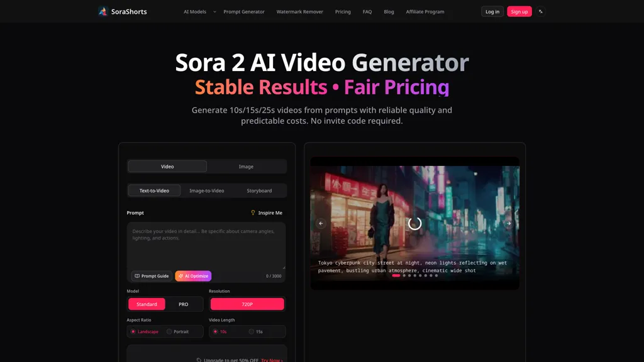Open the Affiliate Program page

(425, 11)
